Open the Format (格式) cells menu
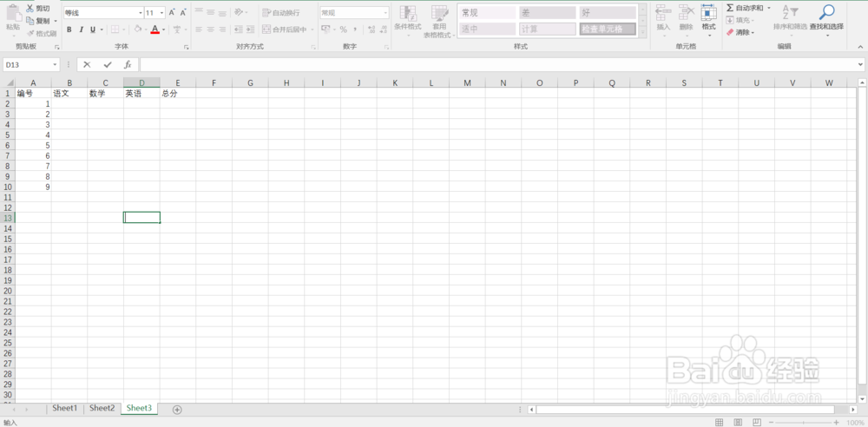The height and width of the screenshot is (427, 868). (708, 21)
